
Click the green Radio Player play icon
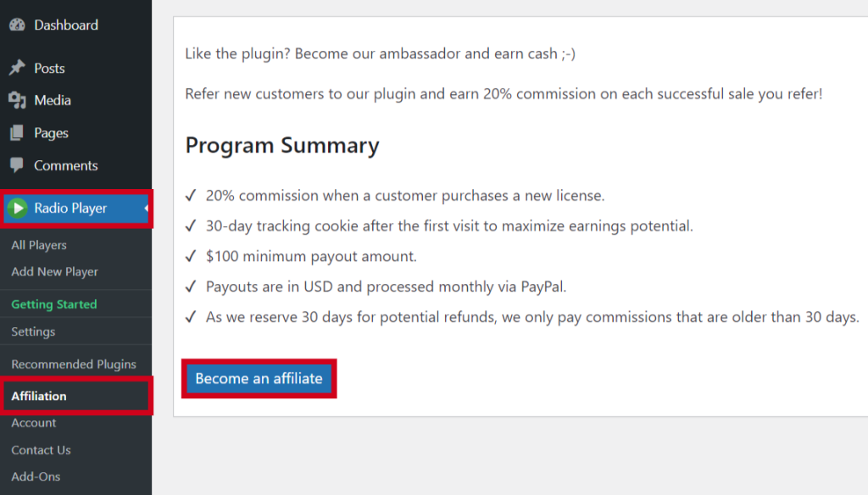point(17,208)
